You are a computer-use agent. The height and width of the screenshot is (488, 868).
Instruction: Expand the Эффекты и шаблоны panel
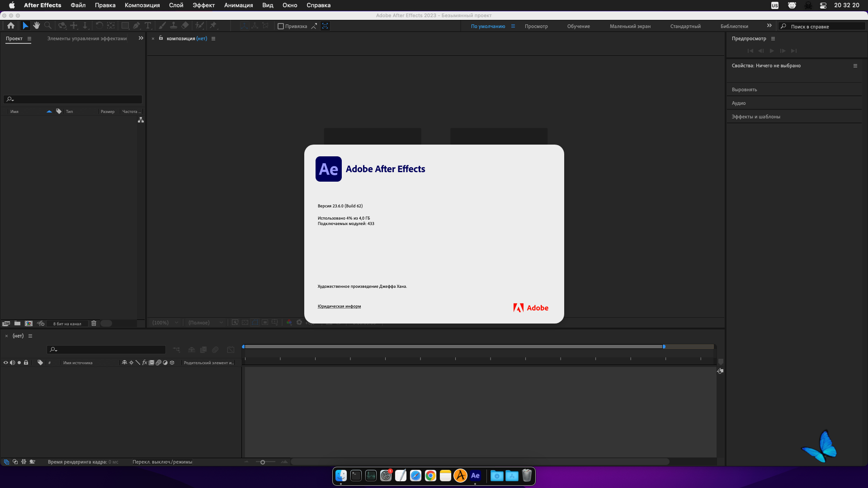[756, 117]
